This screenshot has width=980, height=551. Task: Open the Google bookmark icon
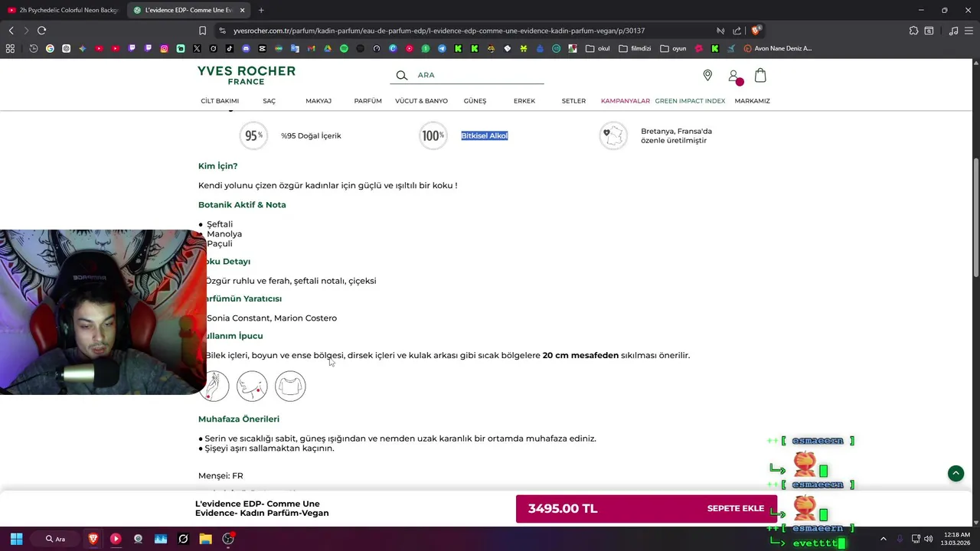coord(50,48)
